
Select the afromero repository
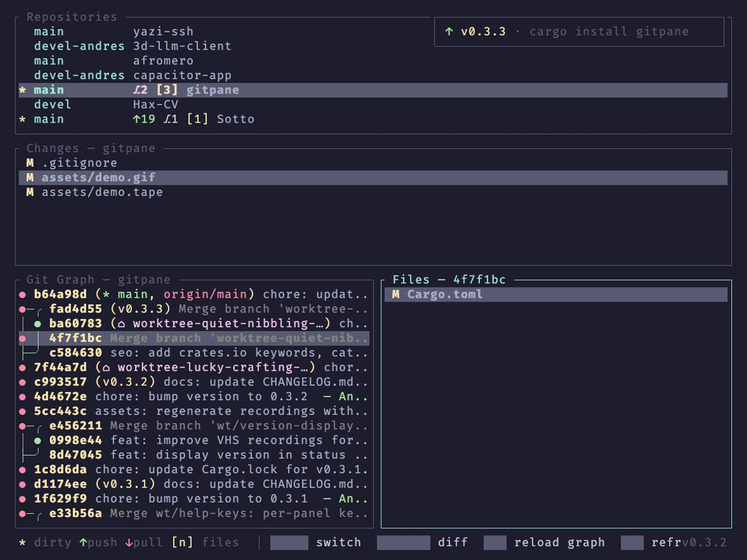tap(163, 61)
